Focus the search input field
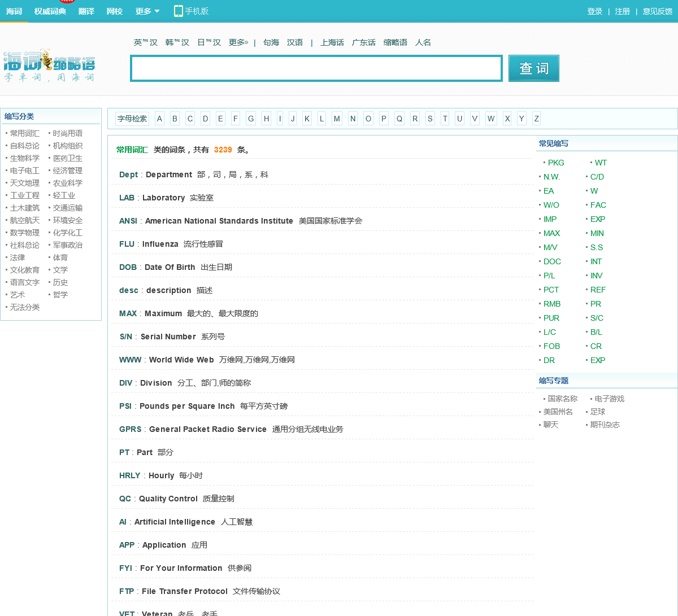Screen dimensions: 678x616 point(316,68)
